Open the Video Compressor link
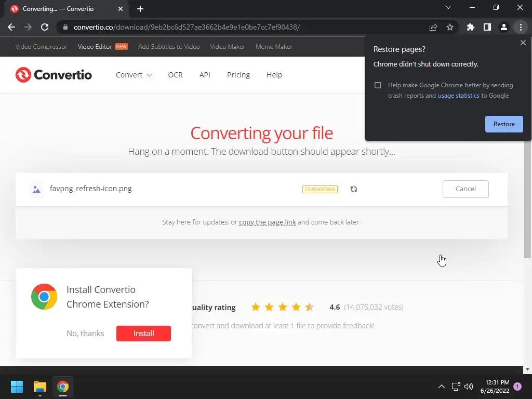 [x=42, y=46]
